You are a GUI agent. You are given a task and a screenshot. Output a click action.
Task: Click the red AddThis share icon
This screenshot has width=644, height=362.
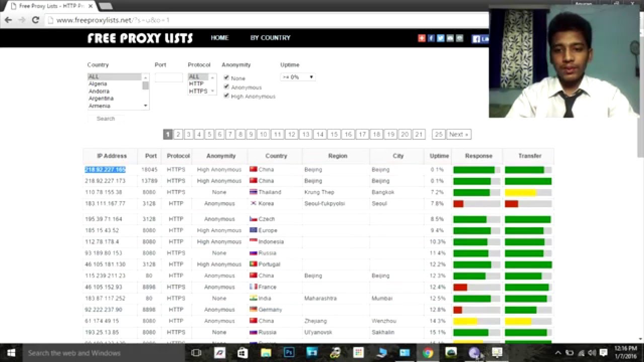[422, 38]
